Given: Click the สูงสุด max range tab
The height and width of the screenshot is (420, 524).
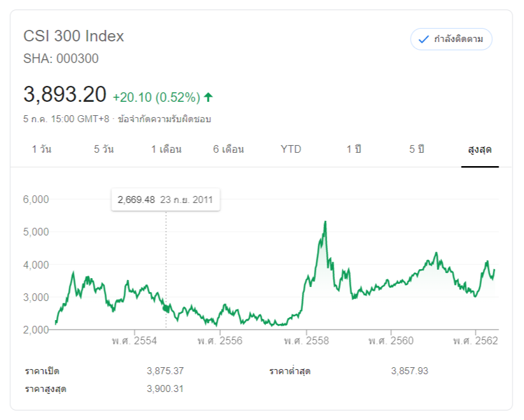Looking at the screenshot, I should [479, 150].
